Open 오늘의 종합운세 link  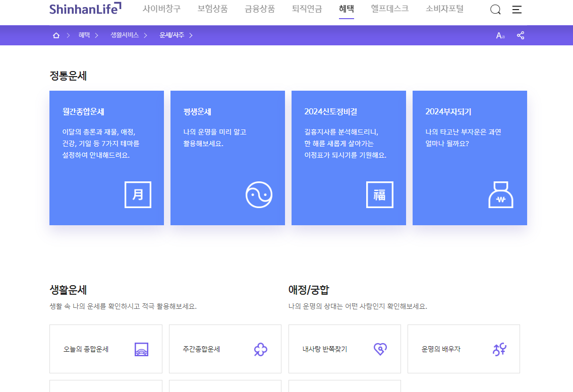pyautogui.click(x=105, y=349)
